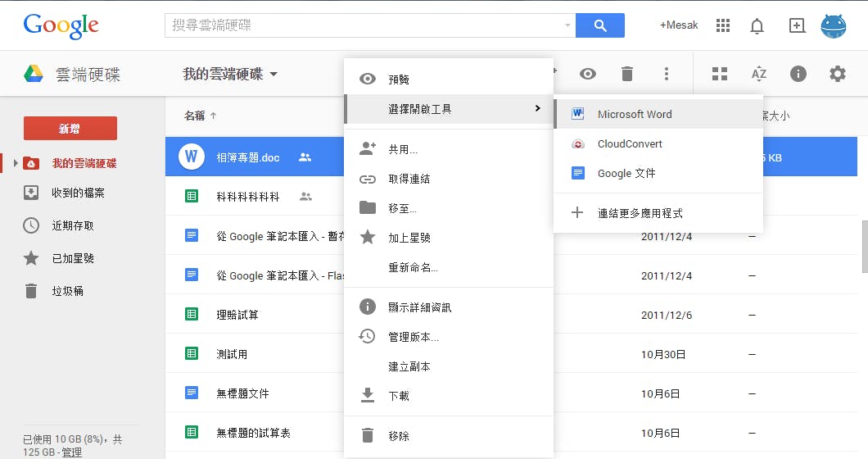The height and width of the screenshot is (459, 868).
Task: Click the AZ sort options icon
Action: coord(759,74)
